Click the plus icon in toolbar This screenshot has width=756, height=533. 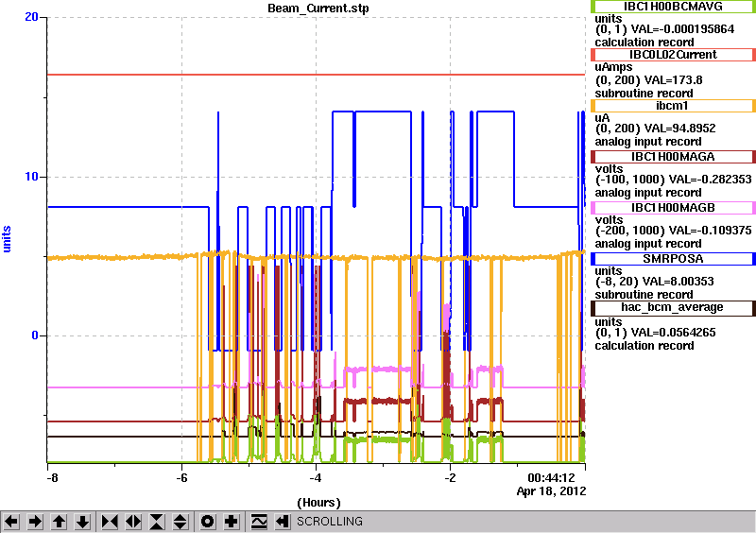(232, 522)
